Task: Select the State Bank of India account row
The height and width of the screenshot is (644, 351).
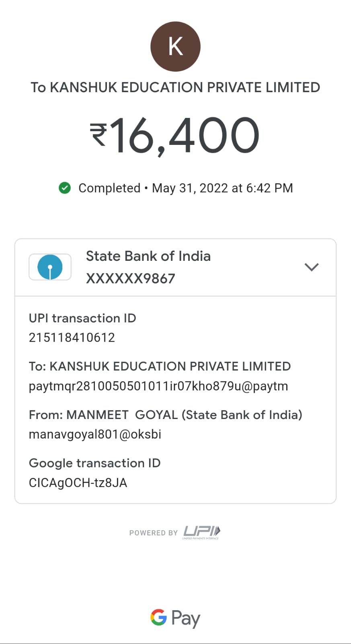Action: point(175,267)
